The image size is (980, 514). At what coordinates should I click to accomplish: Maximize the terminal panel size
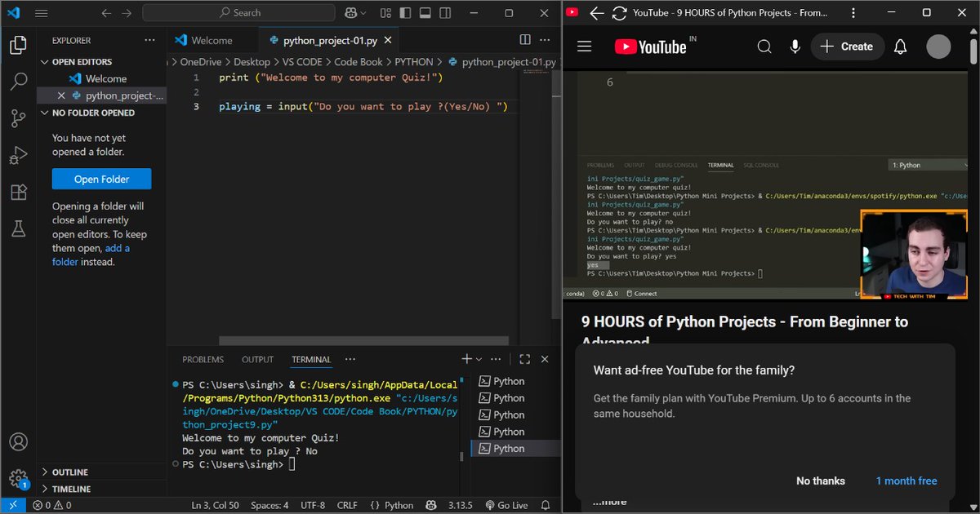[x=524, y=359]
